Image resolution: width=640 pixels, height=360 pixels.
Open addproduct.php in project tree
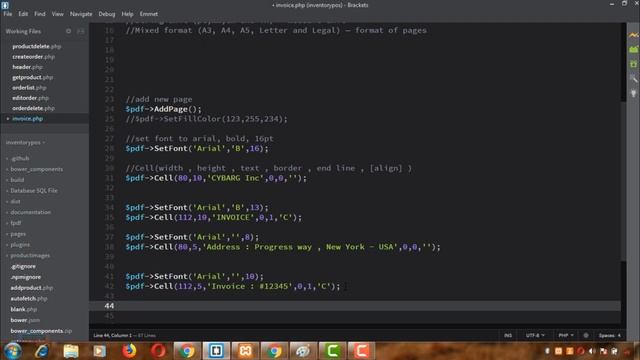click(x=32, y=288)
